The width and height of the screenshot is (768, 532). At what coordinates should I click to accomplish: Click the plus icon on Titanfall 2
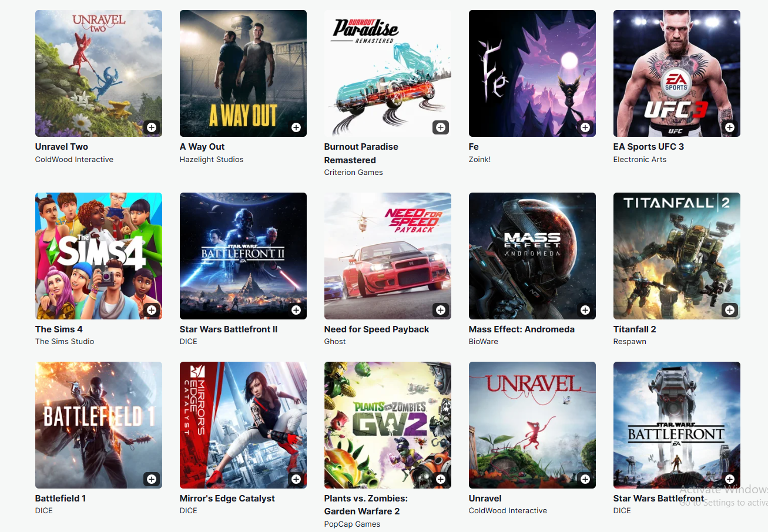[x=730, y=310]
